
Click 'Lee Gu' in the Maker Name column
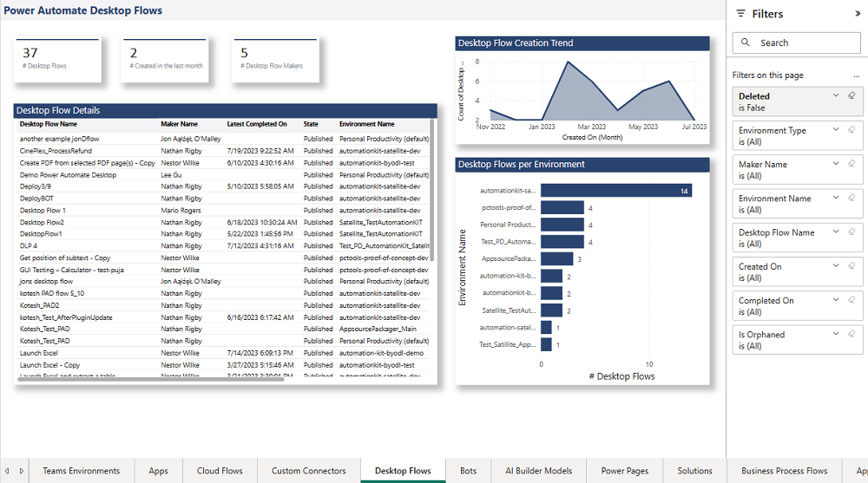tap(171, 175)
